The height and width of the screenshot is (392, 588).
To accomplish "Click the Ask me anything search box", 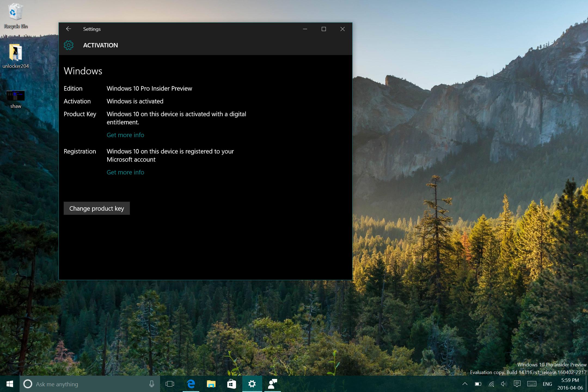I will (90, 384).
